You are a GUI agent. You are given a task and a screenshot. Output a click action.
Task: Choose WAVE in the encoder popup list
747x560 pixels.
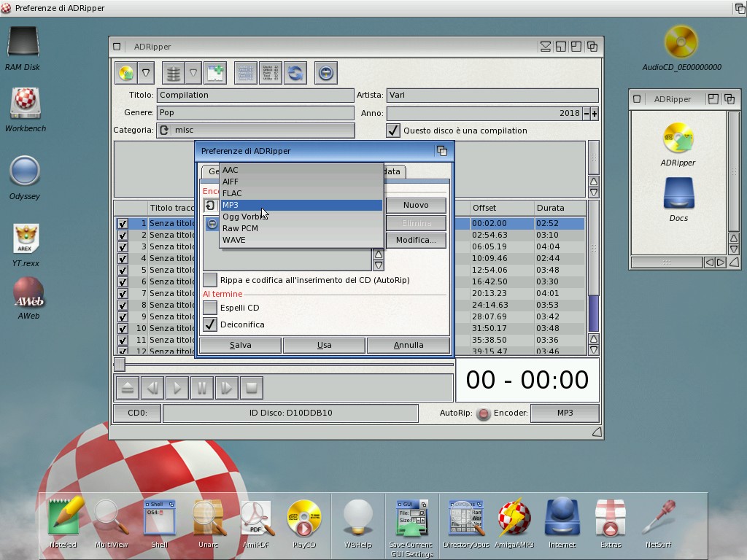pyautogui.click(x=233, y=240)
